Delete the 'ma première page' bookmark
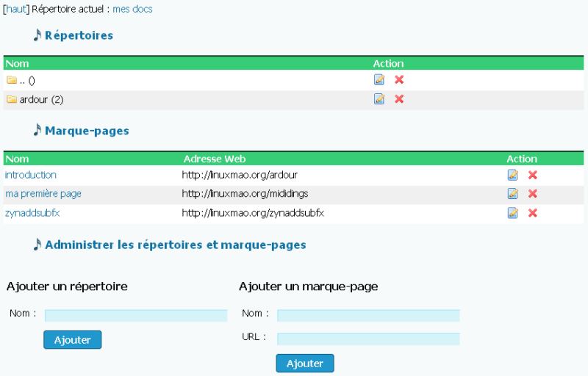Viewport: 588px width, 376px height. (532, 194)
